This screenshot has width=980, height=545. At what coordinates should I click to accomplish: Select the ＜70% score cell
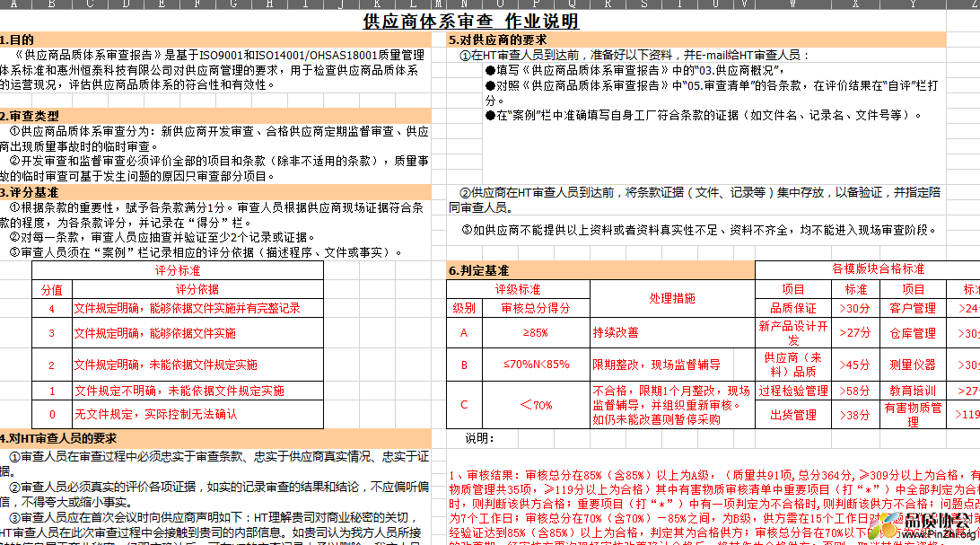[536, 405]
